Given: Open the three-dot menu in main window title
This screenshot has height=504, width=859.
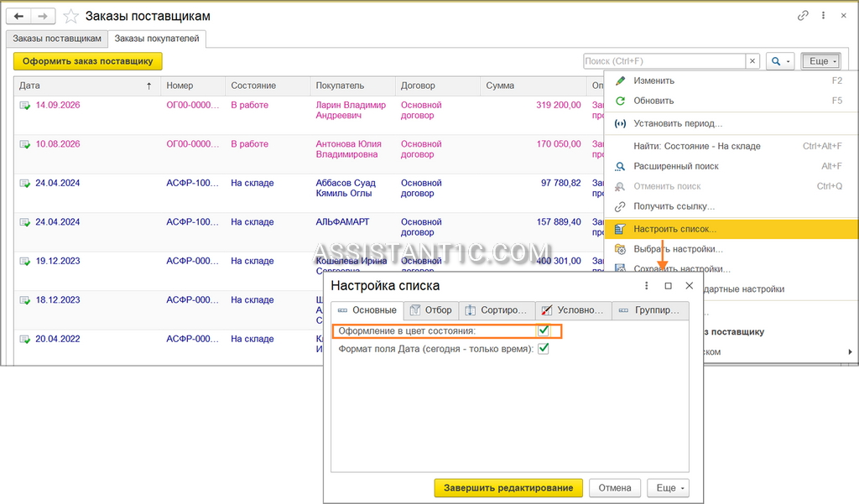Looking at the screenshot, I should [x=823, y=16].
